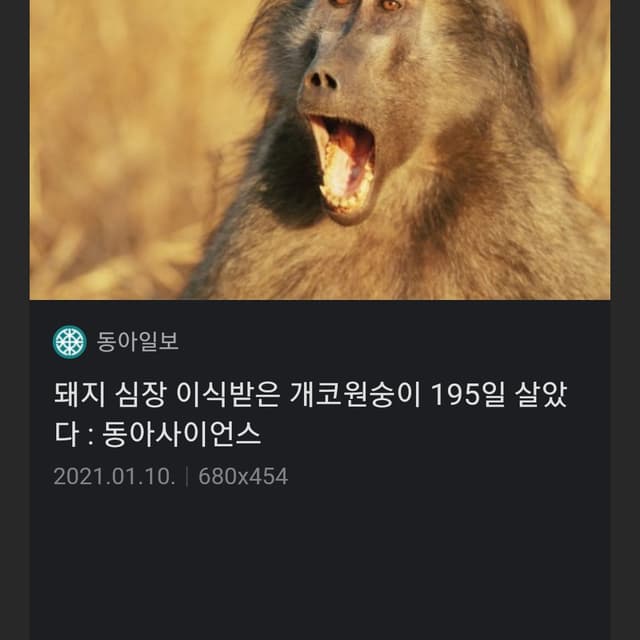Click the divider between date and size
The width and height of the screenshot is (640, 640).
pyautogui.click(x=187, y=476)
